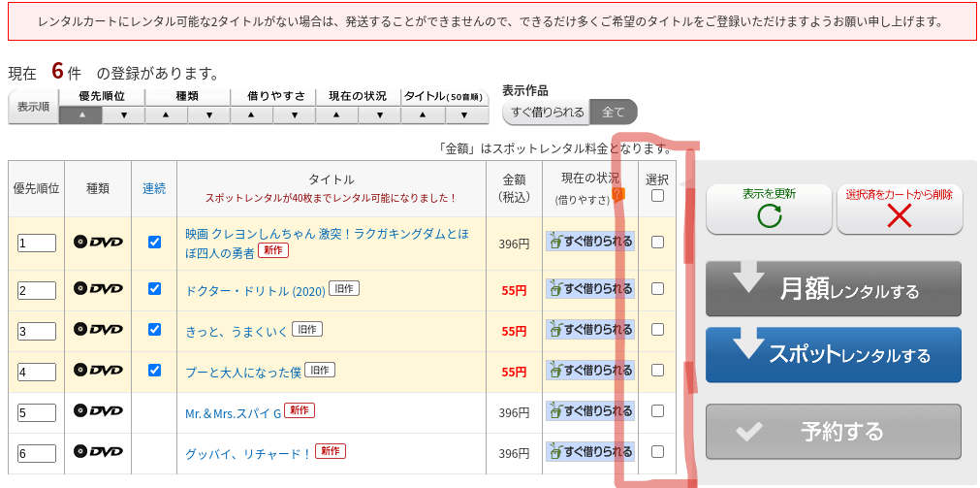Select the クレヨンしんちゃん row checkbox
The image size is (980, 488).
pyautogui.click(x=657, y=243)
